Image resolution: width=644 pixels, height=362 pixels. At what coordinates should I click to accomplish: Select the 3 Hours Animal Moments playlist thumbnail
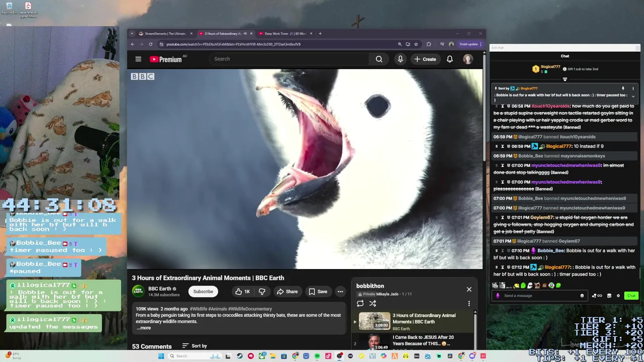pos(374,321)
